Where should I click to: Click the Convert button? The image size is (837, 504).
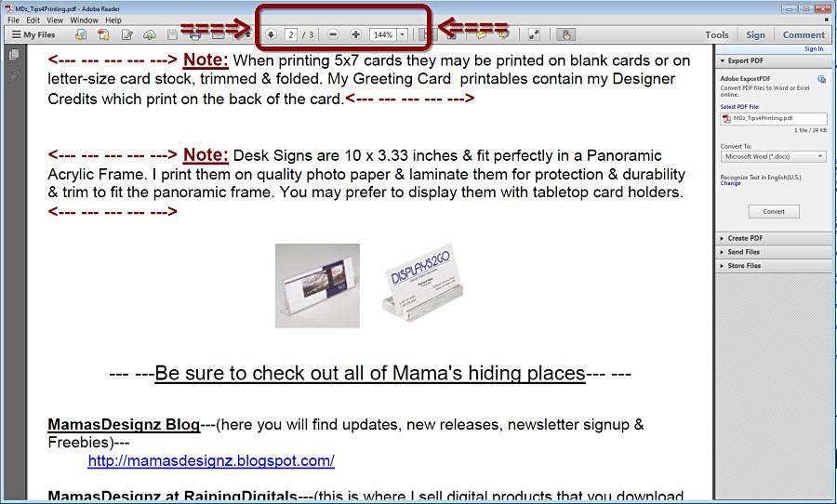(x=774, y=211)
